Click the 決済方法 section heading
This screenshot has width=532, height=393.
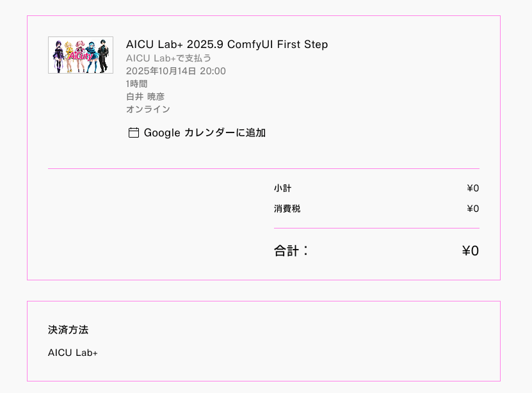[x=68, y=330]
